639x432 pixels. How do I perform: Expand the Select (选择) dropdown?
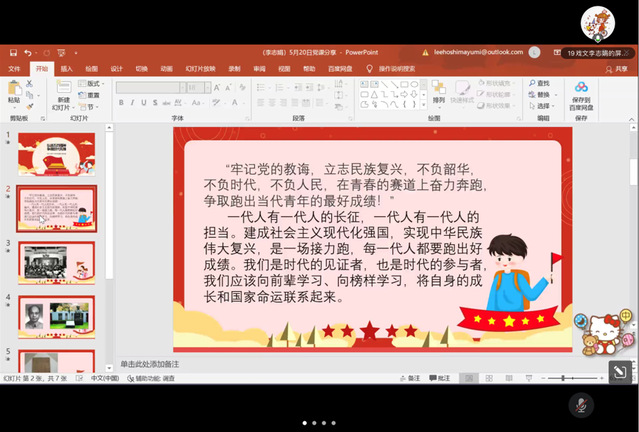coord(541,106)
